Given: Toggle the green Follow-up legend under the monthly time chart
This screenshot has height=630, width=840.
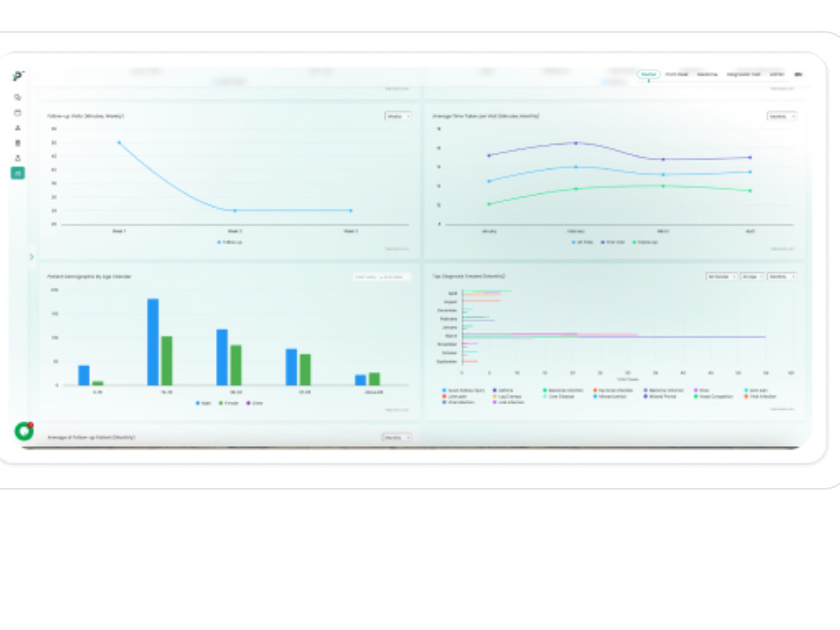Looking at the screenshot, I should [x=645, y=242].
